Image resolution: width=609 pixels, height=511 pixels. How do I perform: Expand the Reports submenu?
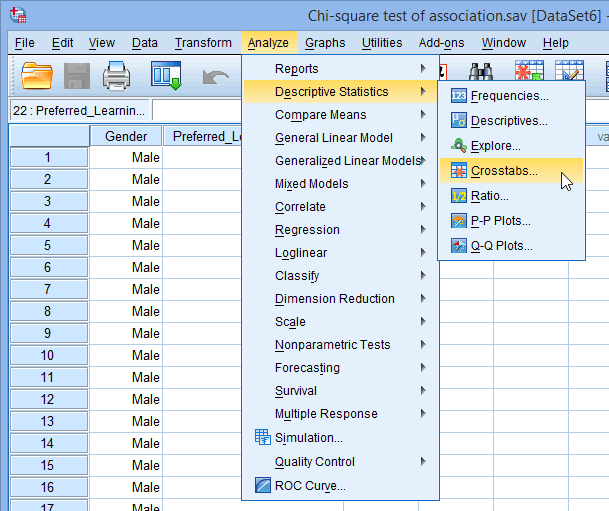pos(340,69)
